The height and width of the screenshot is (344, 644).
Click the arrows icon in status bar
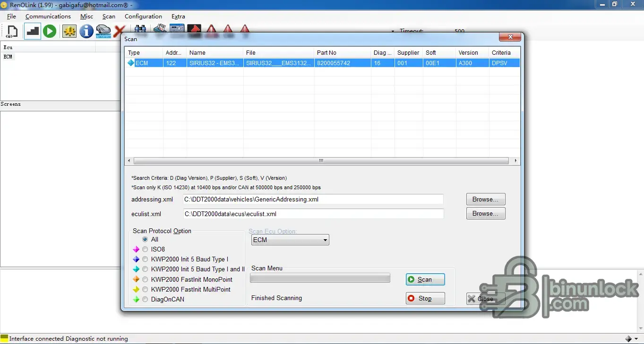click(628, 339)
